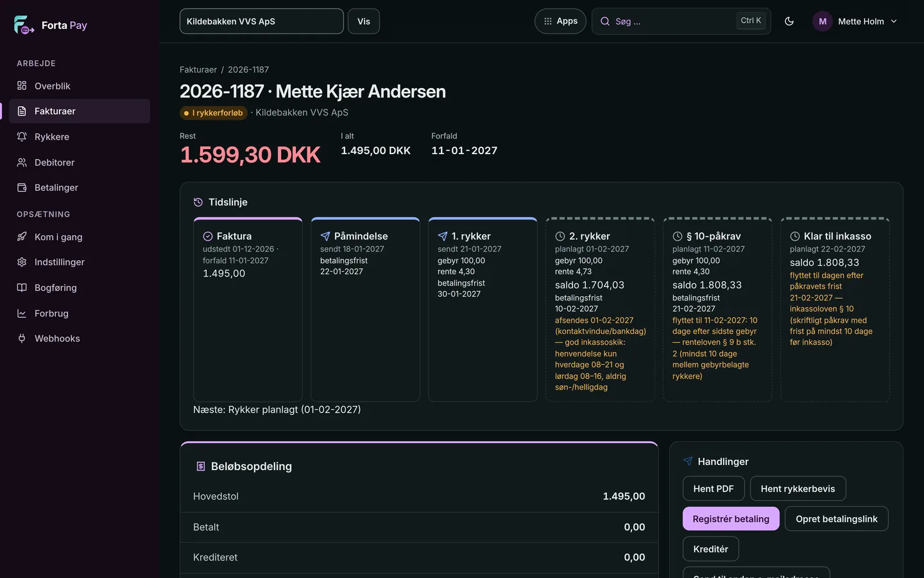Image resolution: width=924 pixels, height=578 pixels.
Task: Click the Webhooks plug icon
Action: coord(22,338)
